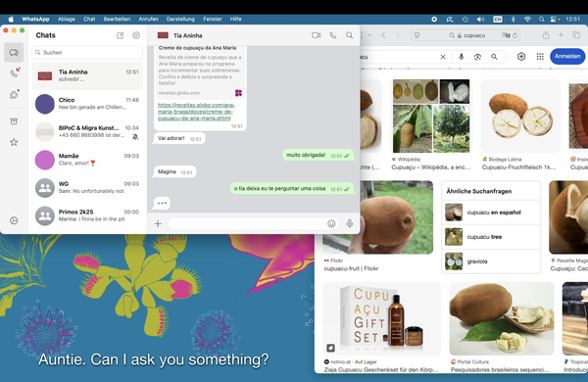Viewport: 588px width, 382px height.
Task: Open the Darstellung menu
Action: (180, 20)
